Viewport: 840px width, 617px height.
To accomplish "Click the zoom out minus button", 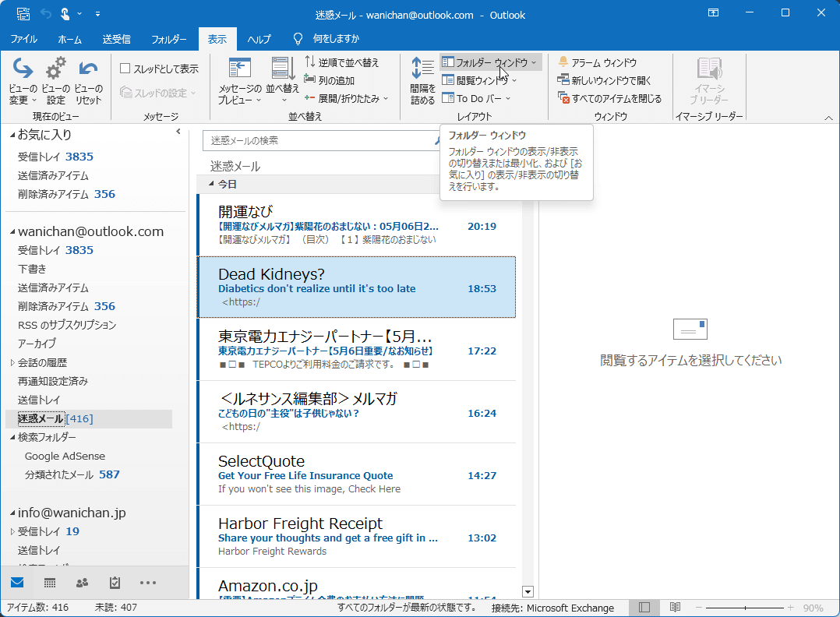I will pyautogui.click(x=698, y=608).
